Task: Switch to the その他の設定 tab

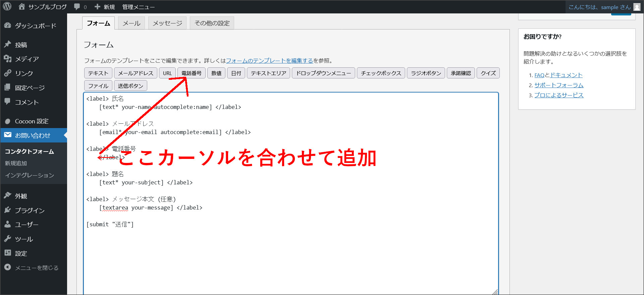Action: tap(212, 23)
